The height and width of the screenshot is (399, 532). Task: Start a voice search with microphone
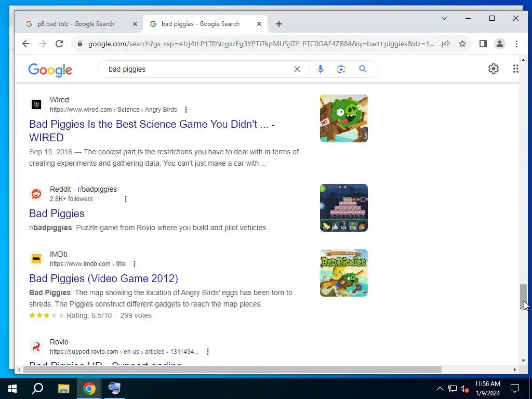(x=320, y=69)
